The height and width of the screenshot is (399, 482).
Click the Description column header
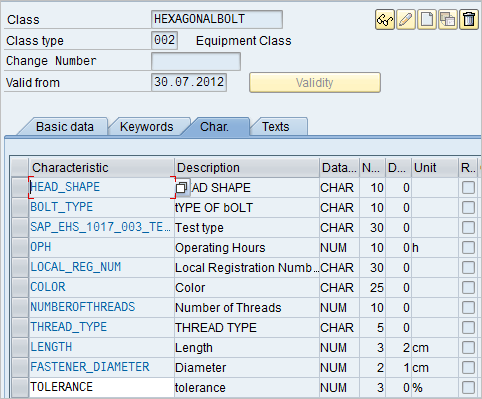[x=247, y=168]
